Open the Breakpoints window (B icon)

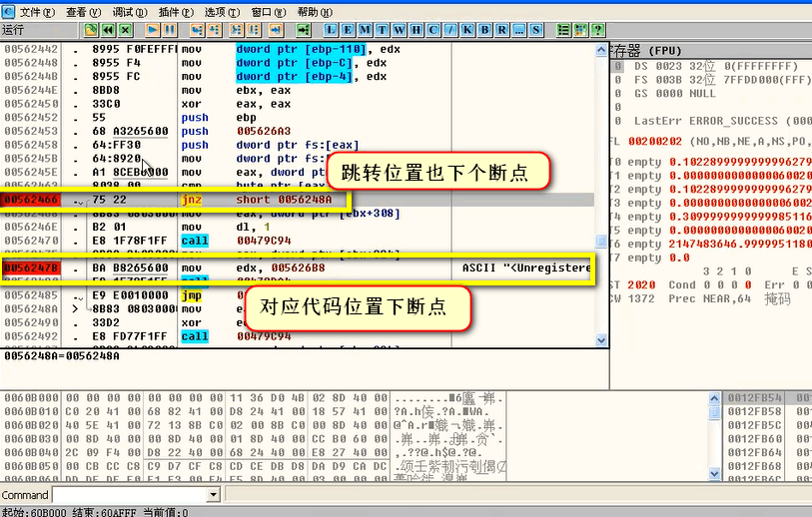(484, 30)
